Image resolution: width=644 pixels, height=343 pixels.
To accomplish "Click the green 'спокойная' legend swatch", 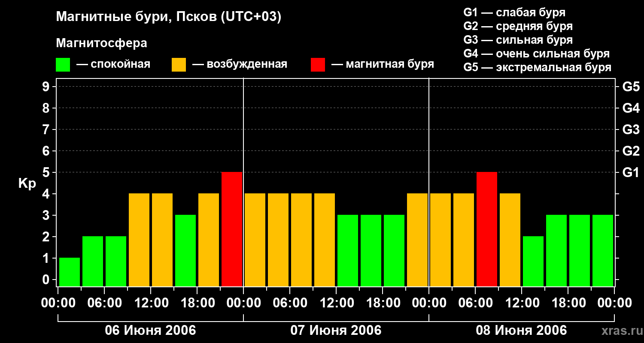I will [63, 65].
